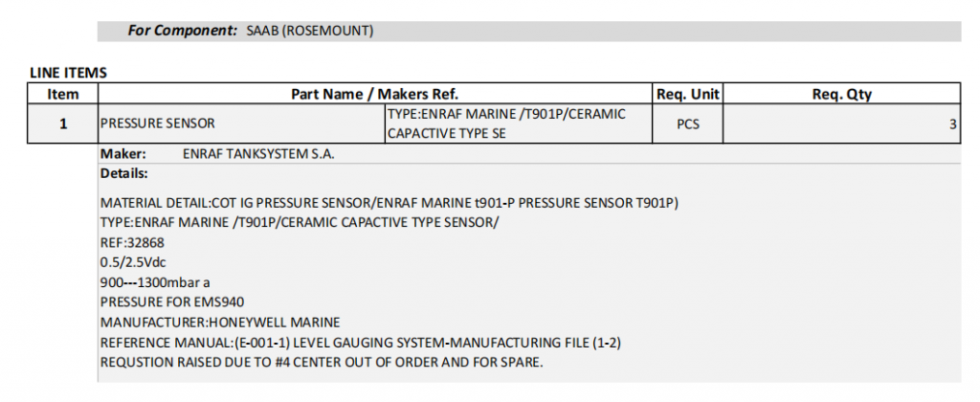Click the Req. Unit column header
Viewport: 980px width, 402px height.
(687, 95)
